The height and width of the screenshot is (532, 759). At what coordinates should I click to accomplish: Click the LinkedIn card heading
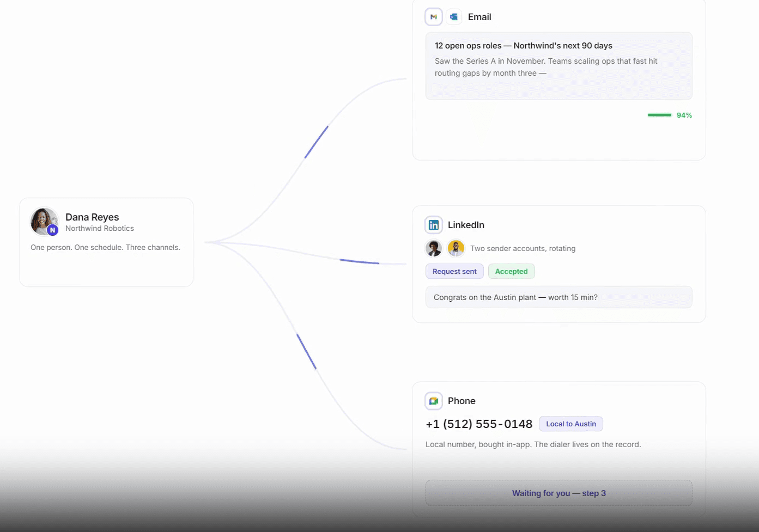pos(466,225)
